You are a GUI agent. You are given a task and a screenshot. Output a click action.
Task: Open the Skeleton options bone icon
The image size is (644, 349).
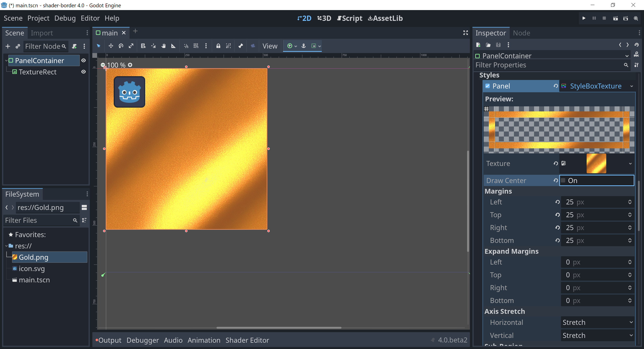pos(240,46)
